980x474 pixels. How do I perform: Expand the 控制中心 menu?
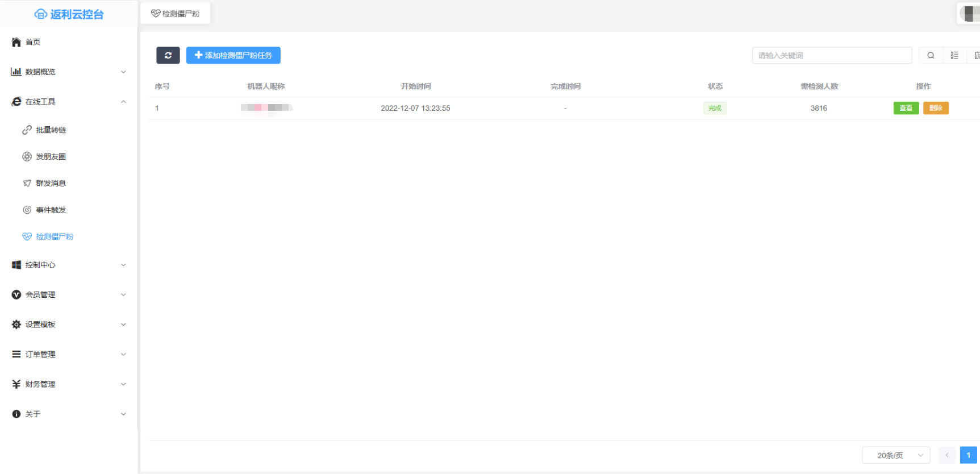click(68, 265)
